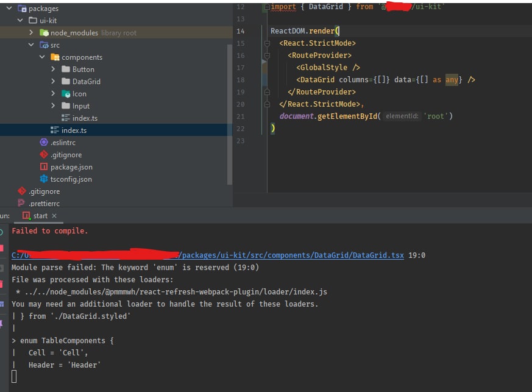Click the components folder icon
532x392 pixels.
pos(55,57)
